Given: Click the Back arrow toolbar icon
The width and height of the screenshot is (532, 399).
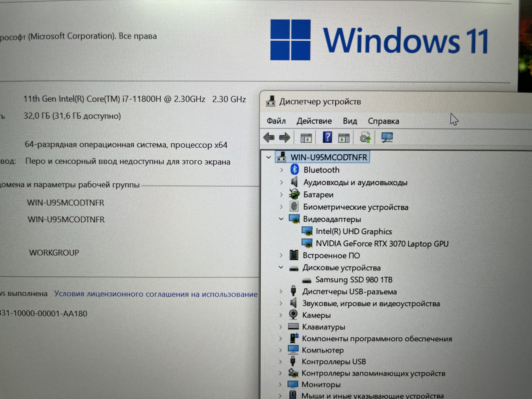Looking at the screenshot, I should (x=269, y=138).
